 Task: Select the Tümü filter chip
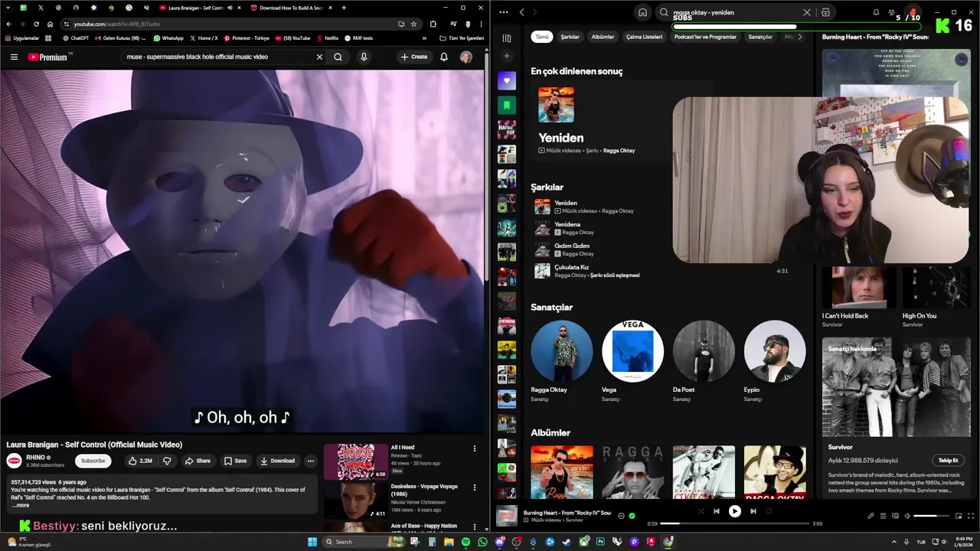click(542, 37)
